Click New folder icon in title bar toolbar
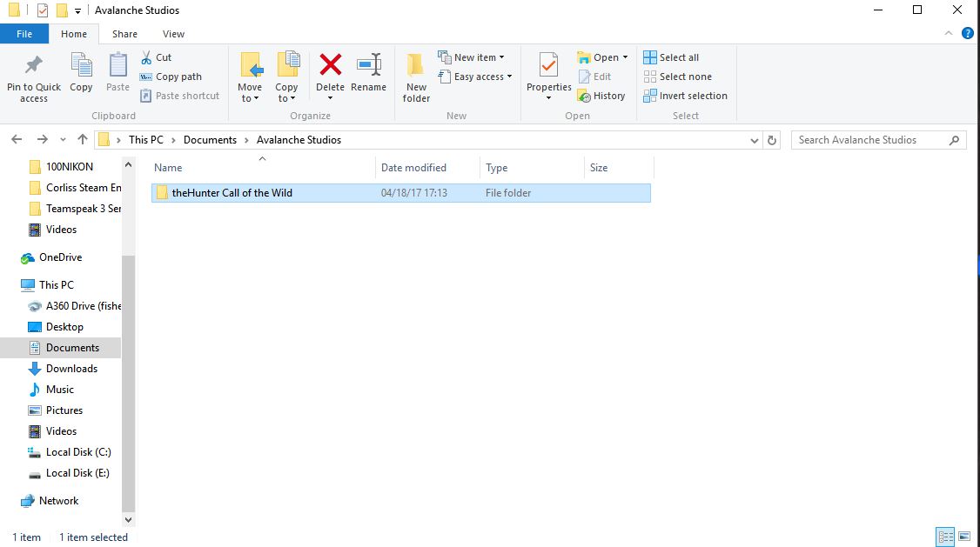The image size is (980, 547). pos(62,10)
